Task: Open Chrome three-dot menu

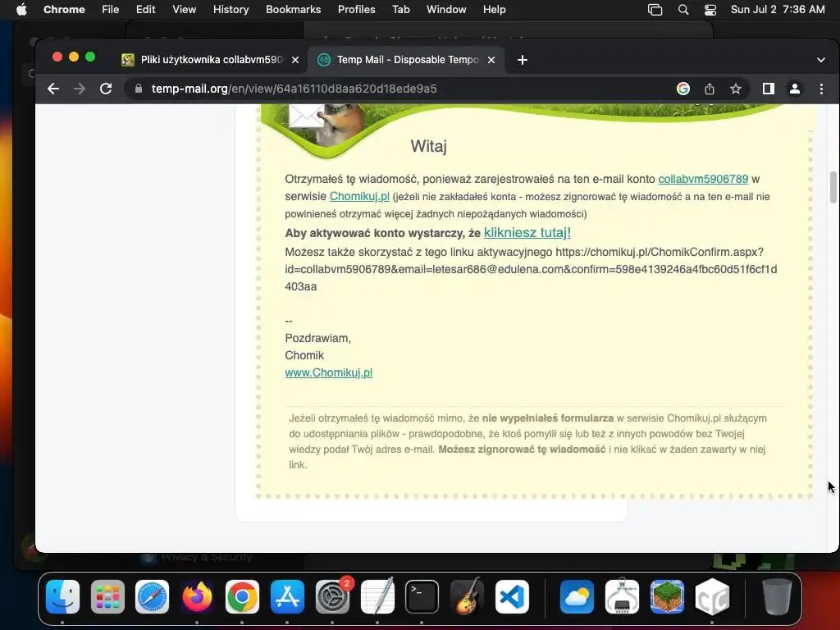Action: (x=821, y=89)
